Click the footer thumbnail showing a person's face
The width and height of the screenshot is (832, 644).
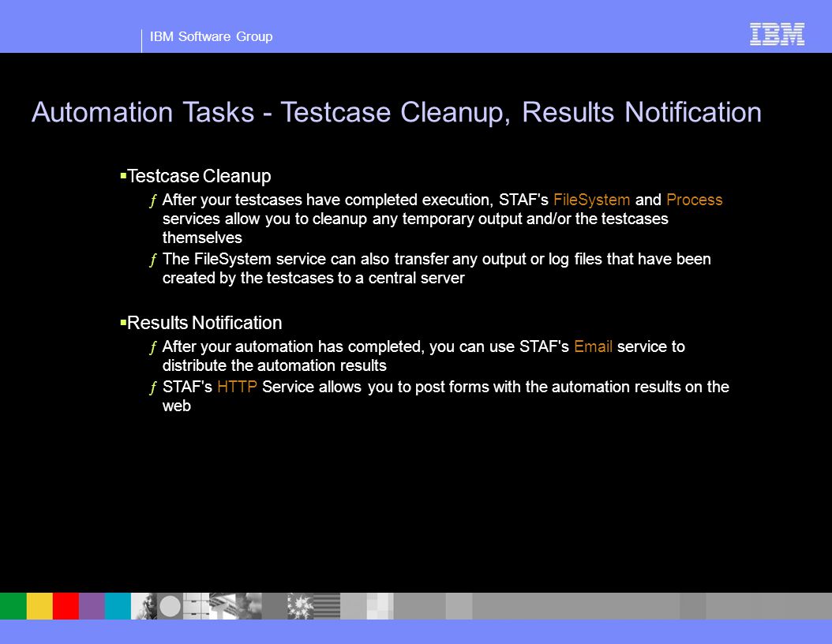pos(144,606)
